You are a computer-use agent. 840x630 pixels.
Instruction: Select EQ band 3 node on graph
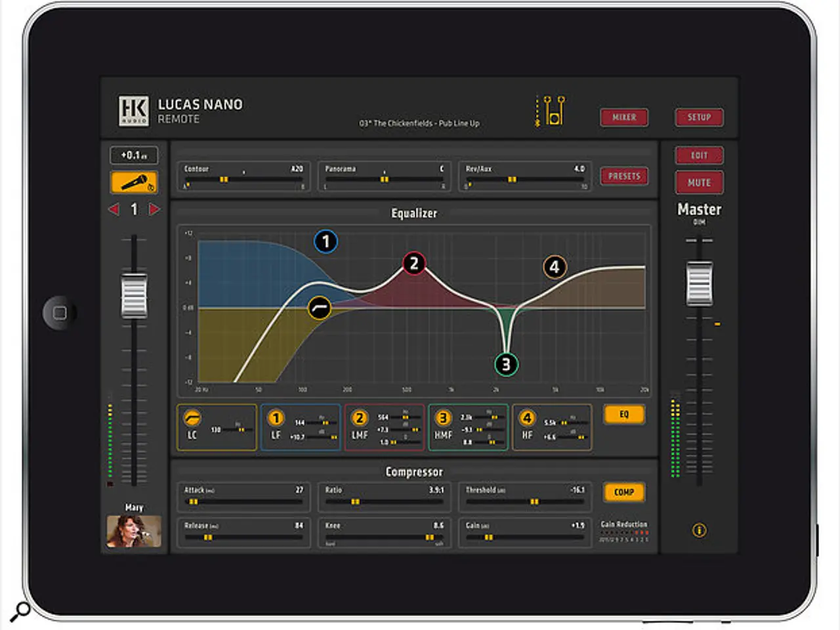click(x=505, y=364)
